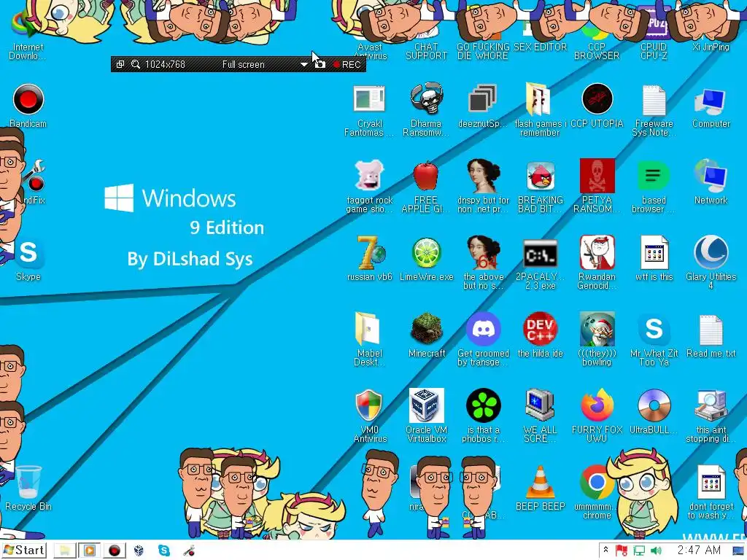Open the 'ummmmm chrome' icon
This screenshot has height=560, width=747.
click(597, 482)
